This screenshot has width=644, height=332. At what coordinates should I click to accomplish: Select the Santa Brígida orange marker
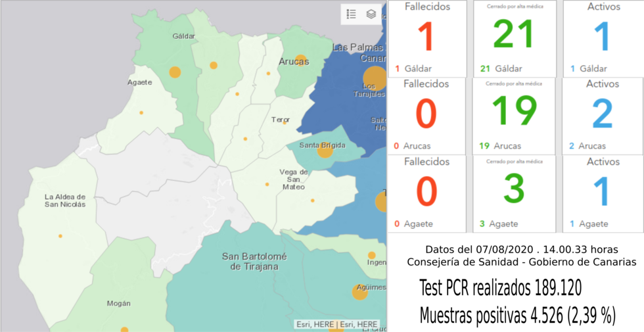pyautogui.click(x=325, y=151)
